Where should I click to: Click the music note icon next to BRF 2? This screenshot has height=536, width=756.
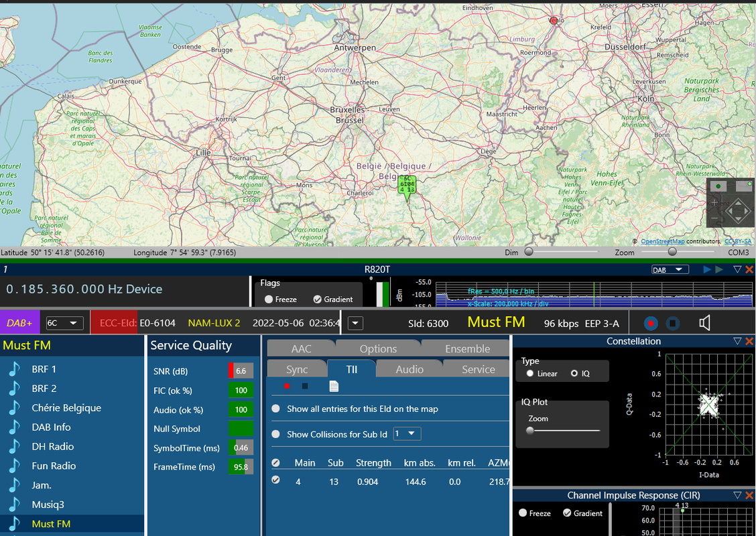click(15, 389)
